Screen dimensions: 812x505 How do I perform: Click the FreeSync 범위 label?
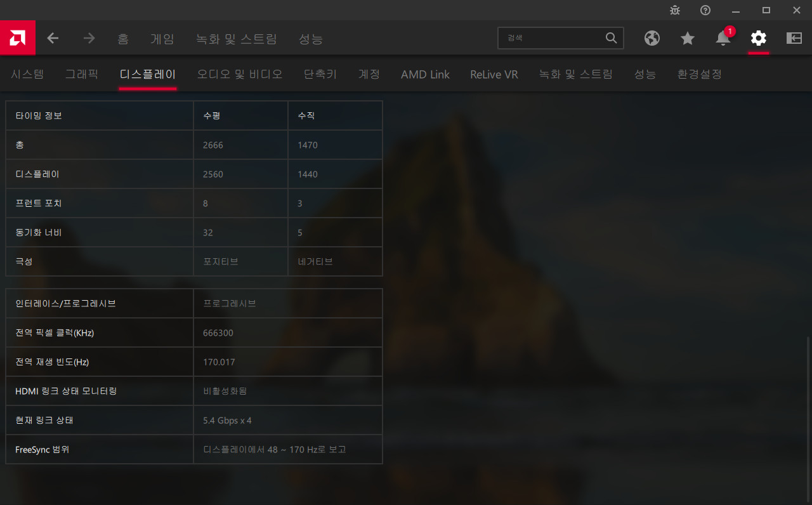click(x=43, y=450)
